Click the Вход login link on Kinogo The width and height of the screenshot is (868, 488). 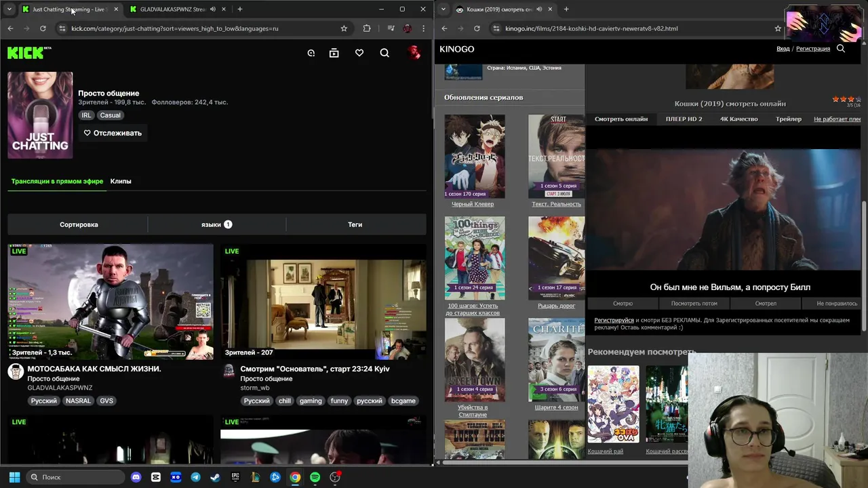click(783, 49)
